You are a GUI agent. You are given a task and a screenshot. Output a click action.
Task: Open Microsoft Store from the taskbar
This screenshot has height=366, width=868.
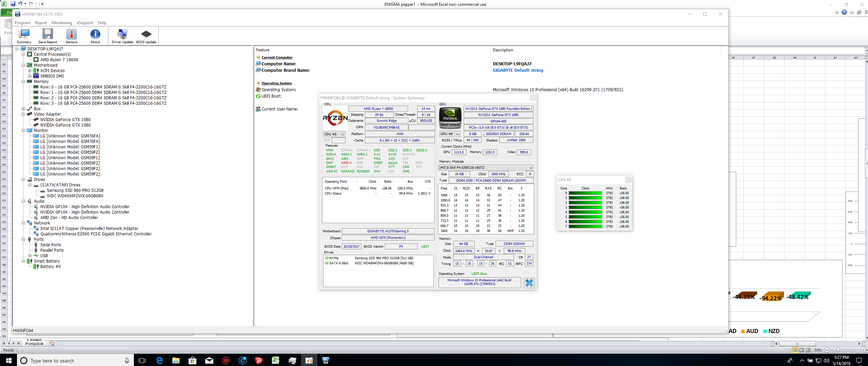click(x=192, y=361)
